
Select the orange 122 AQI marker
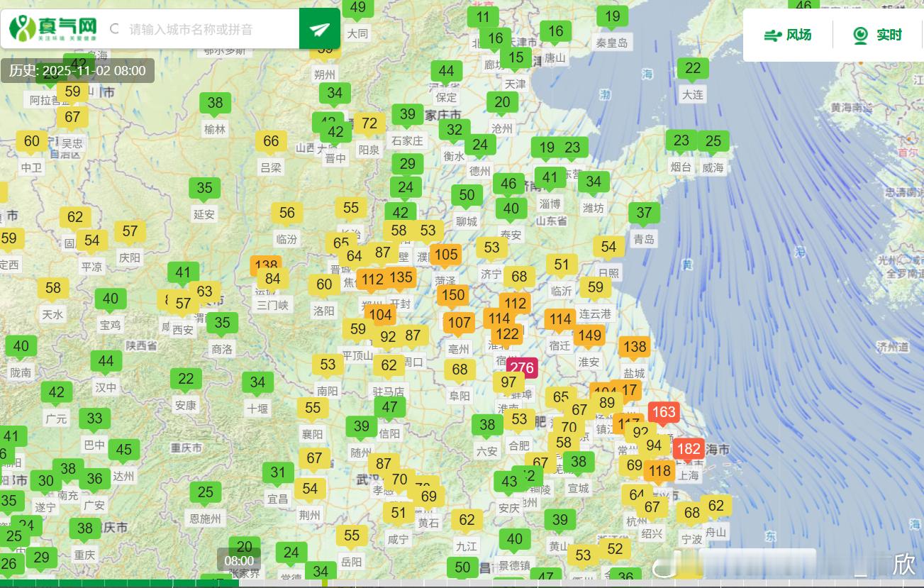(507, 334)
